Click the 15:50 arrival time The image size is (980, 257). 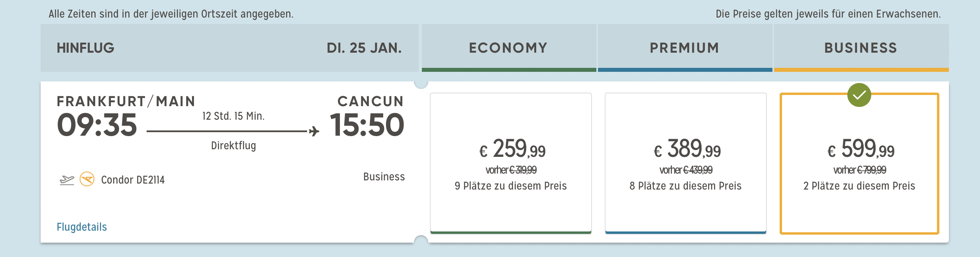[367, 125]
